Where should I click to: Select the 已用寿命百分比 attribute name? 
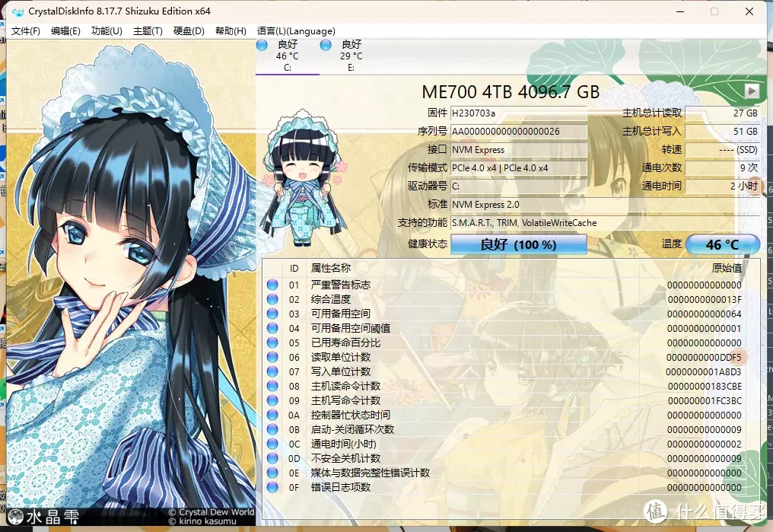coord(345,342)
